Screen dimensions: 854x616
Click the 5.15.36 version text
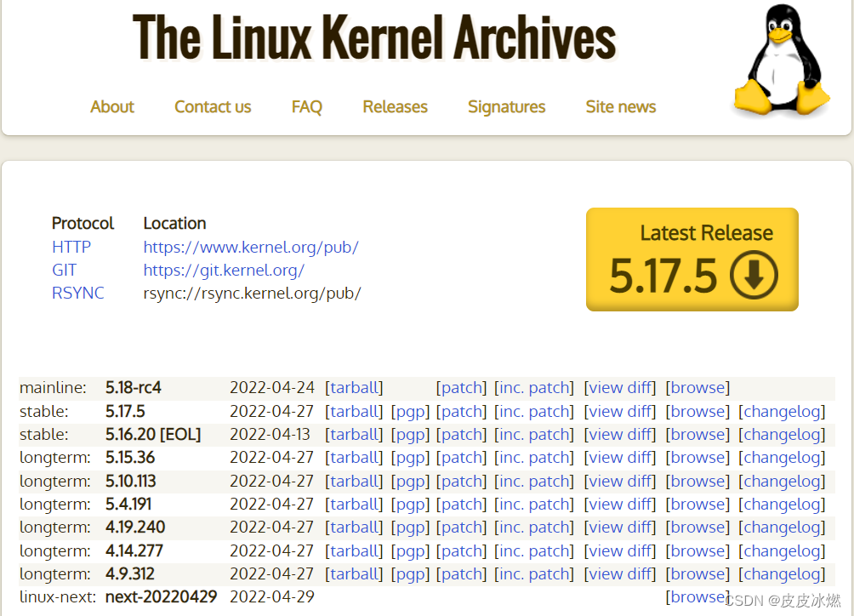coord(130,458)
